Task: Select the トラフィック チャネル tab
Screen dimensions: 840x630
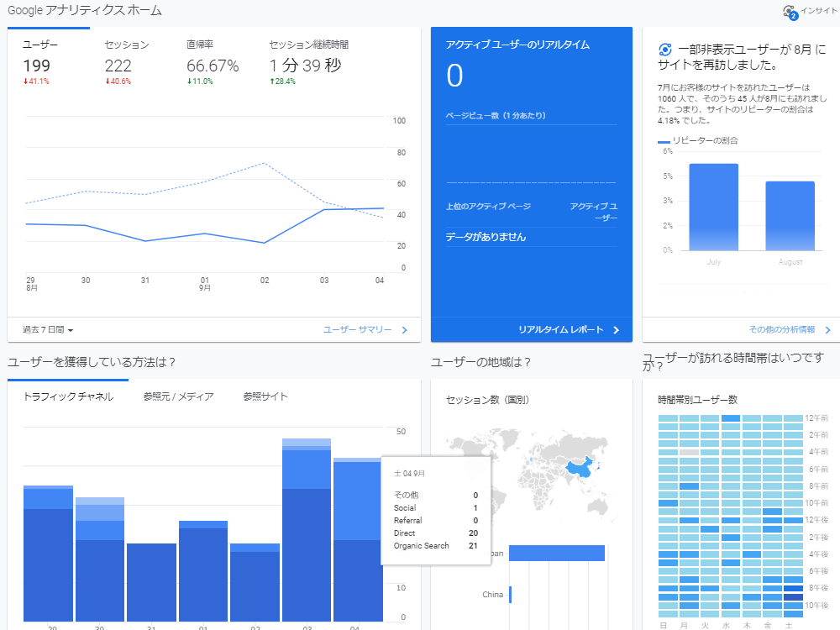Action: click(x=68, y=396)
